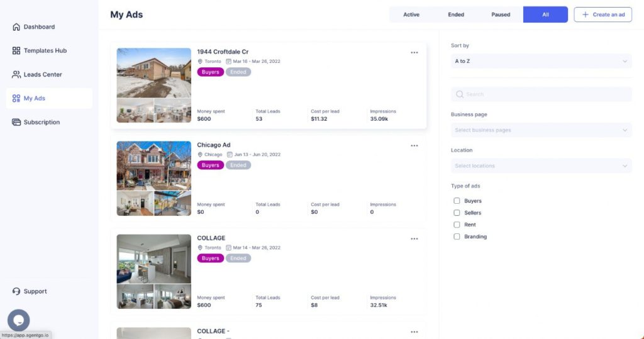644x339 pixels.
Task: Open the Sort by A to Z dropdown
Action: tap(541, 61)
